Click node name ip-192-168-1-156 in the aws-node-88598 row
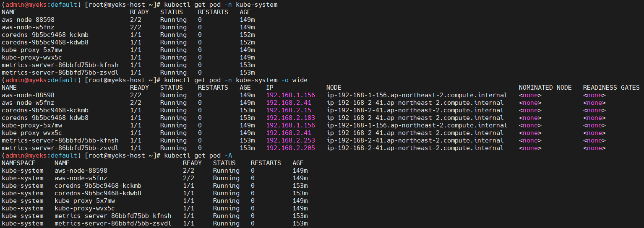 tap(417, 95)
